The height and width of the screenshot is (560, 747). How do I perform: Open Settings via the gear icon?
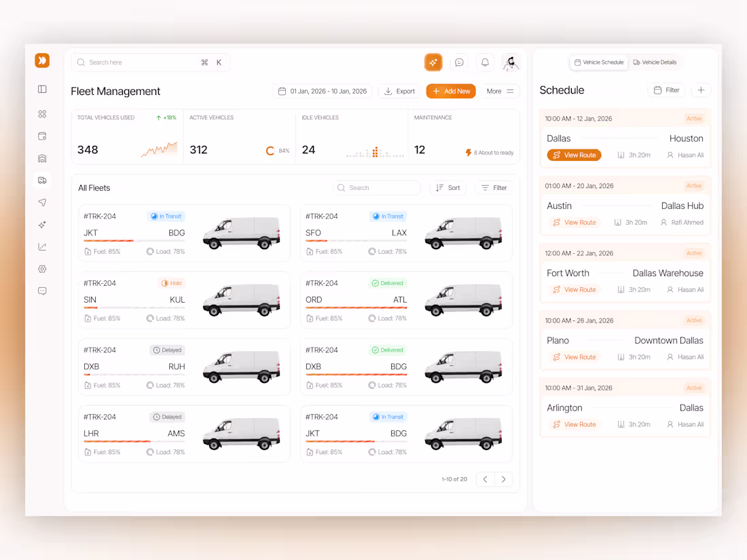click(42, 269)
